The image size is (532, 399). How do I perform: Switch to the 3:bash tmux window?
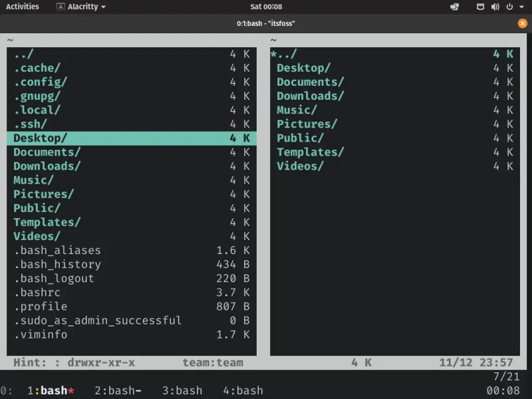point(182,390)
